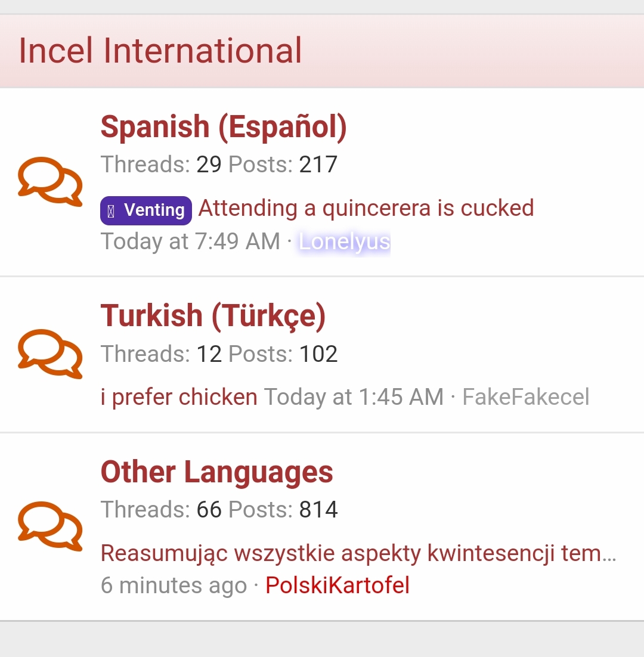Viewport: 644px width, 657px height.
Task: Open the "i prefer chicken" thread
Action: click(179, 396)
